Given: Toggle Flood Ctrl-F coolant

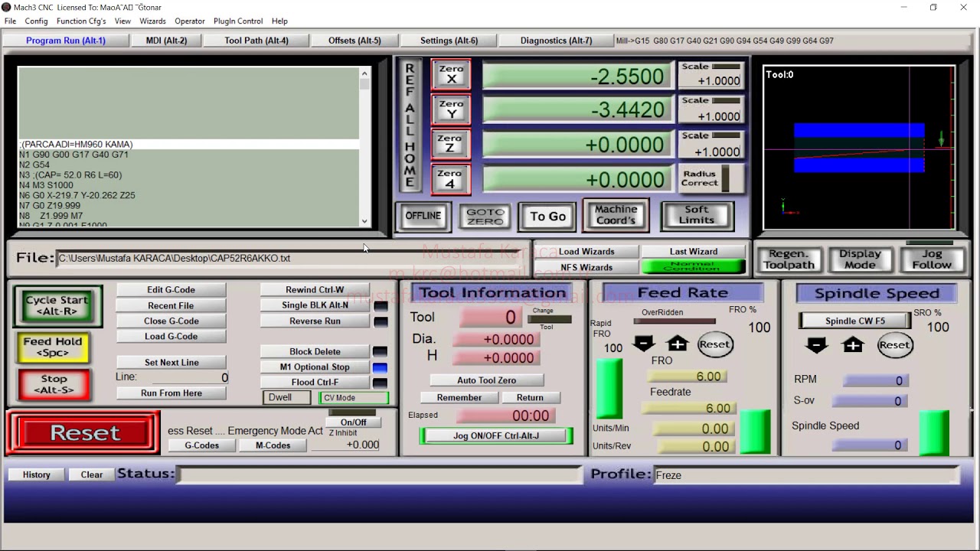Looking at the screenshot, I should coord(315,383).
